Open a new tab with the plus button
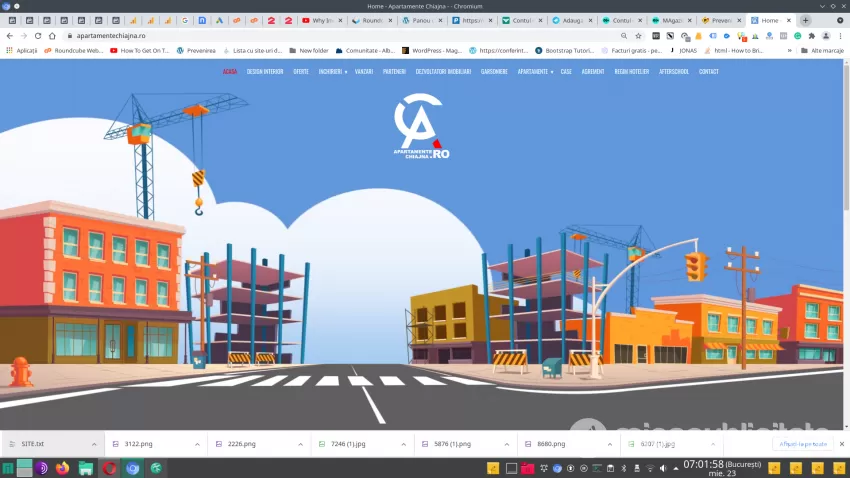This screenshot has width=850, height=478. pyautogui.click(x=806, y=21)
